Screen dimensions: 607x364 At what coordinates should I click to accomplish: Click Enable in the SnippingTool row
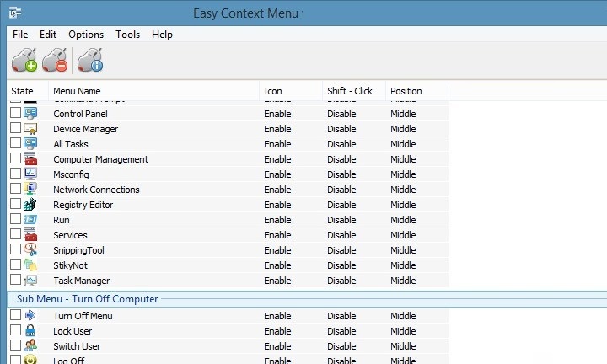pos(277,250)
